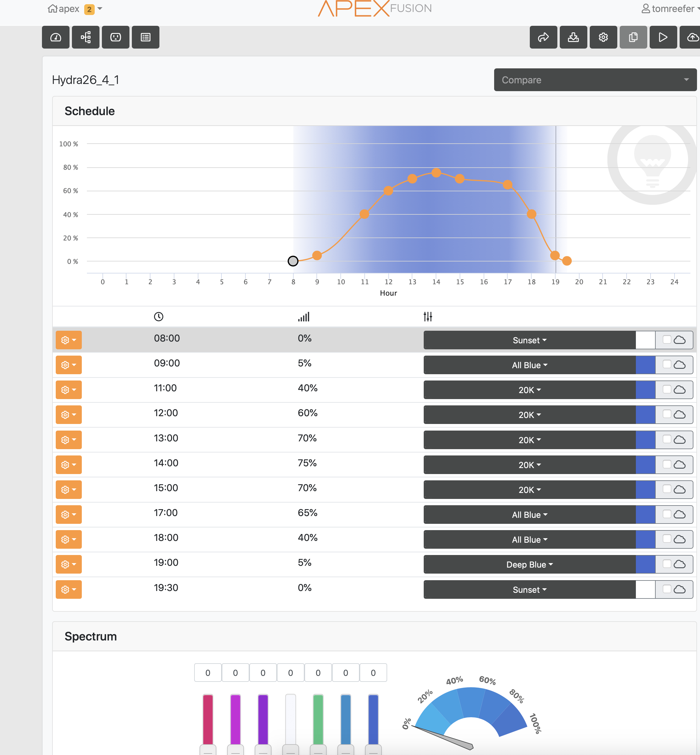Open Sunset preset dropdown at 19:30
The image size is (700, 755).
(529, 589)
